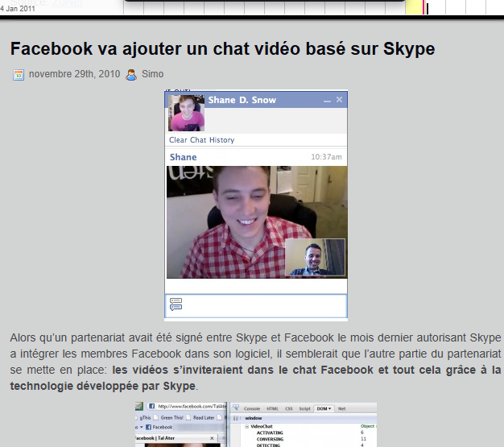Viewport: 504px width, 447px height.
Task: Switch to the Script tab in Firebug
Action: click(304, 408)
